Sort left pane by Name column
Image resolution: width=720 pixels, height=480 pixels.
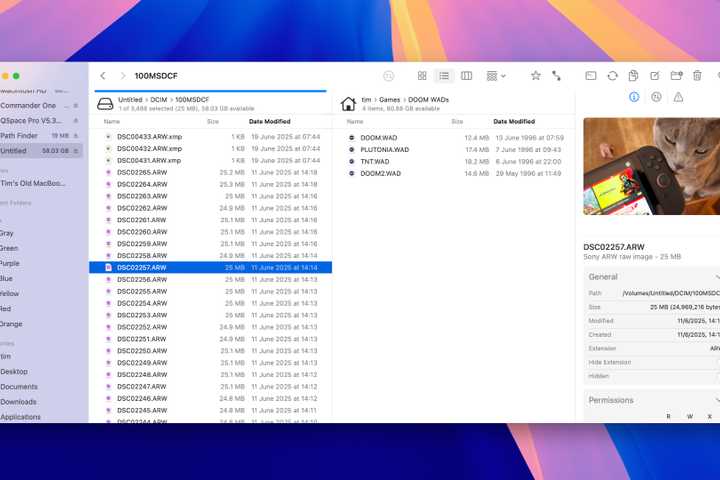(112, 122)
